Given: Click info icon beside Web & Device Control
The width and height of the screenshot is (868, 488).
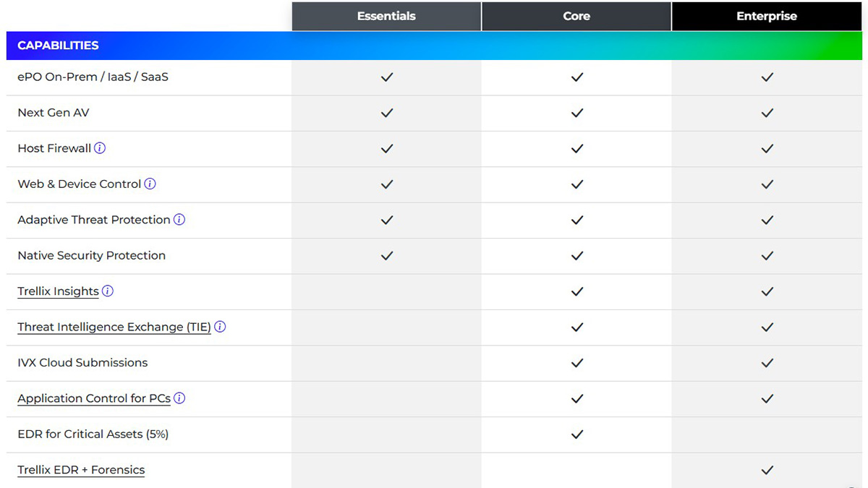Looking at the screenshot, I should (x=150, y=184).
